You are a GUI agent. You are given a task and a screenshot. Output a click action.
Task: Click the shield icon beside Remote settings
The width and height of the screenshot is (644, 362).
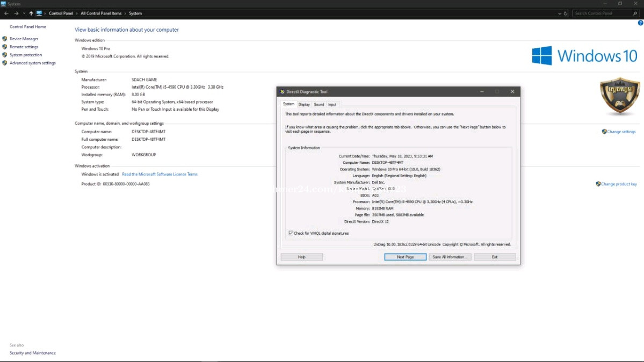4,47
